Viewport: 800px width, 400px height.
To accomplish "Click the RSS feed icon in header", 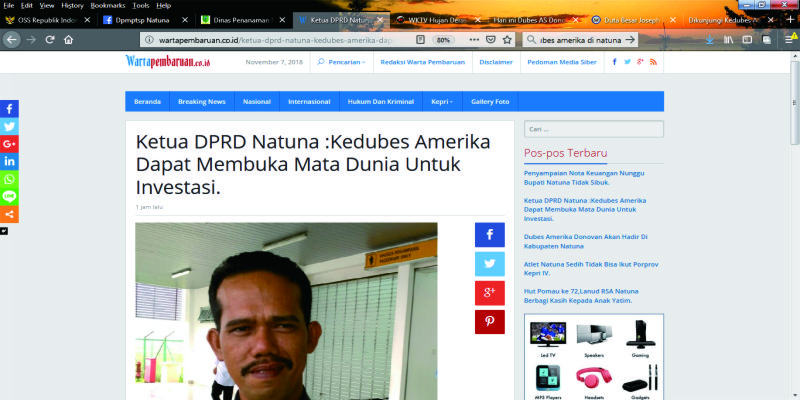I will pos(653,62).
